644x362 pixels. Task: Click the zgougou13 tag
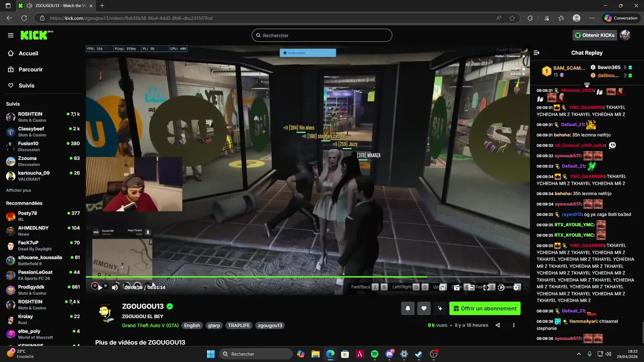coord(270,325)
